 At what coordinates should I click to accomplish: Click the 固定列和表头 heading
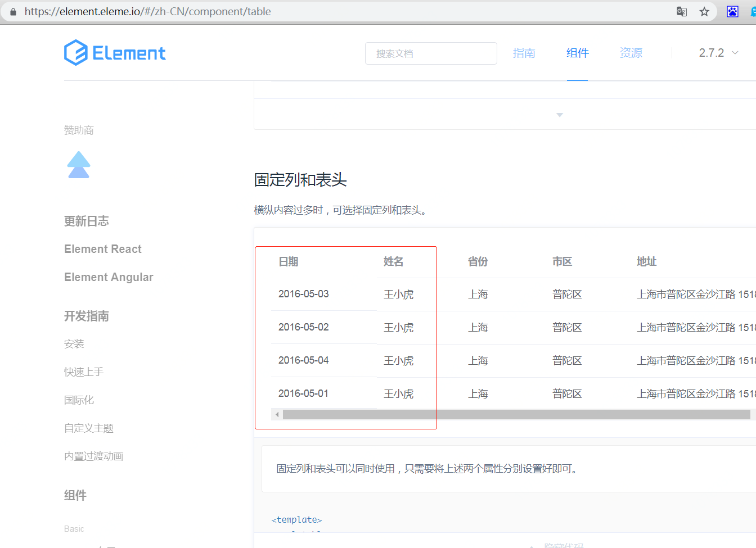coord(300,180)
